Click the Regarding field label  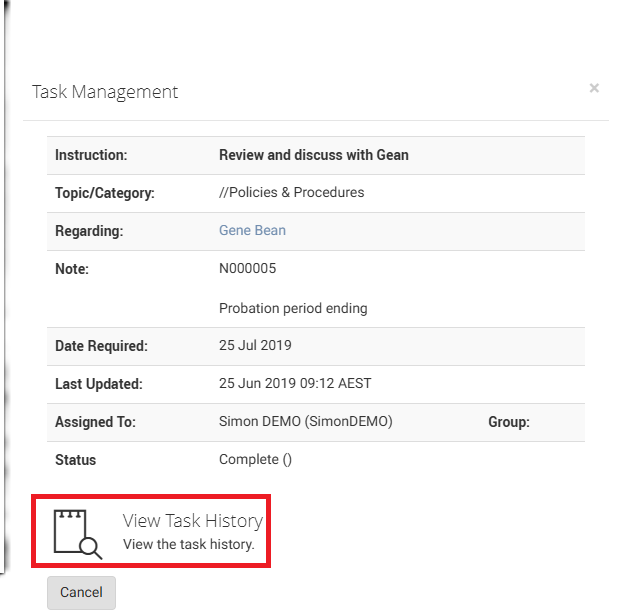(89, 231)
